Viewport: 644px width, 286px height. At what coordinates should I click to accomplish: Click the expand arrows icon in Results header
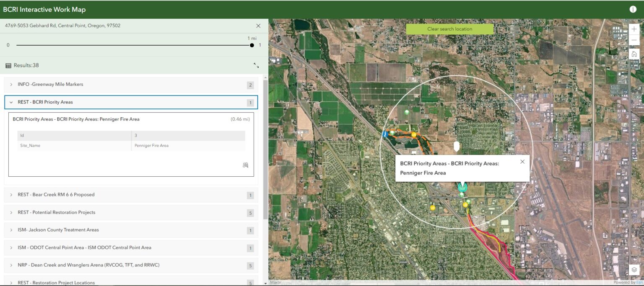point(256,65)
